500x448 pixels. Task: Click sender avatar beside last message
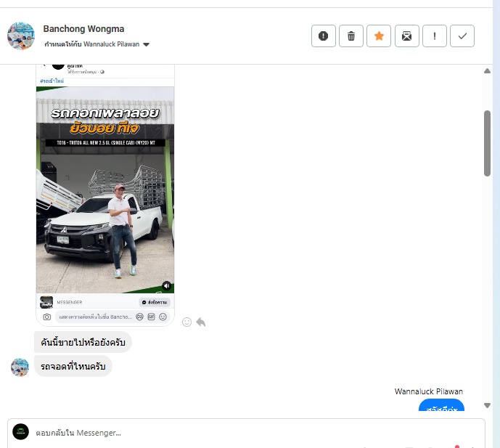pyautogui.click(x=20, y=367)
